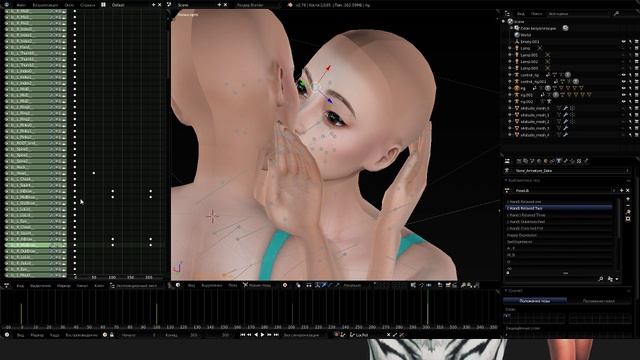Toggle visibility eye for rig.001
640x360 pixels.
[624, 95]
